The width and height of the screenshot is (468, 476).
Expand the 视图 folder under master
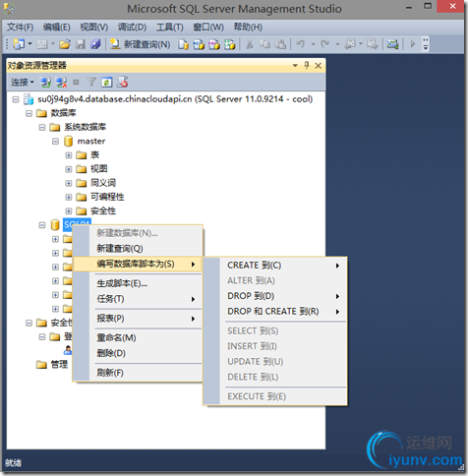pyautogui.click(x=69, y=169)
